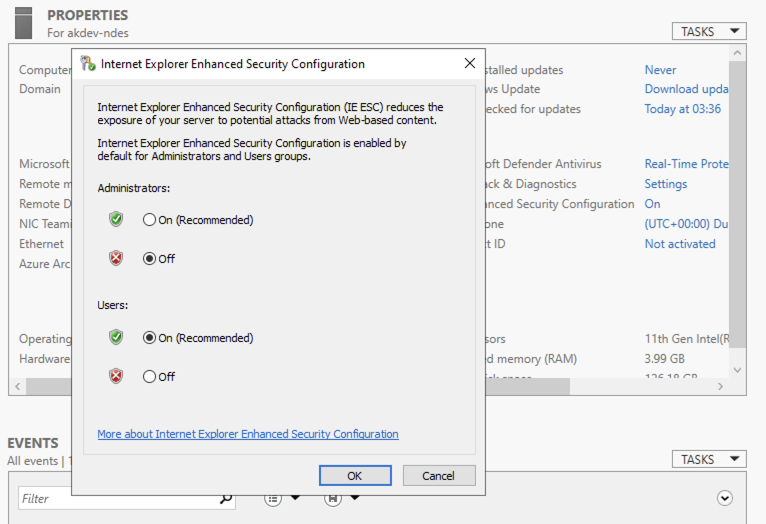Click green shield icon beside Administrators On
This screenshot has height=524, width=766.
116,219
